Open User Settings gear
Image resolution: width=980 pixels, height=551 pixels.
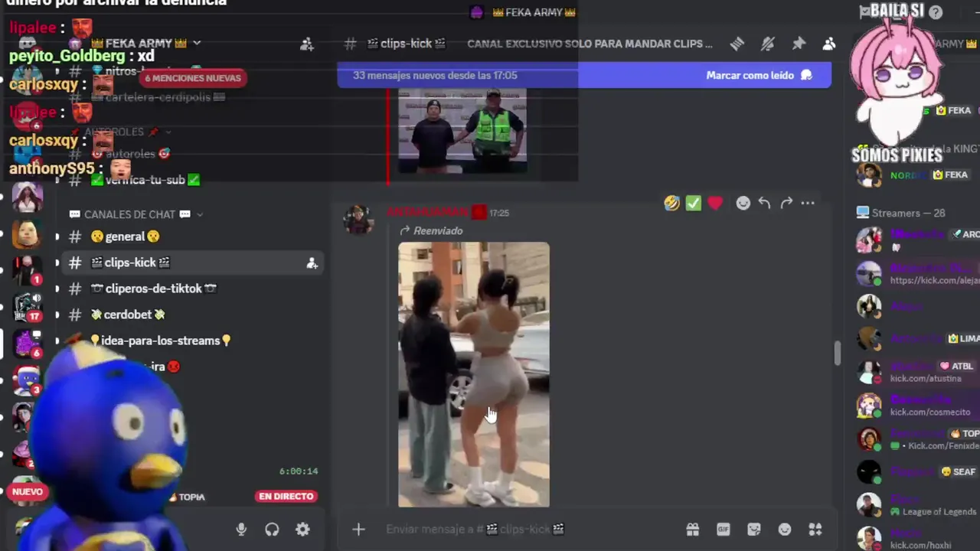(302, 529)
